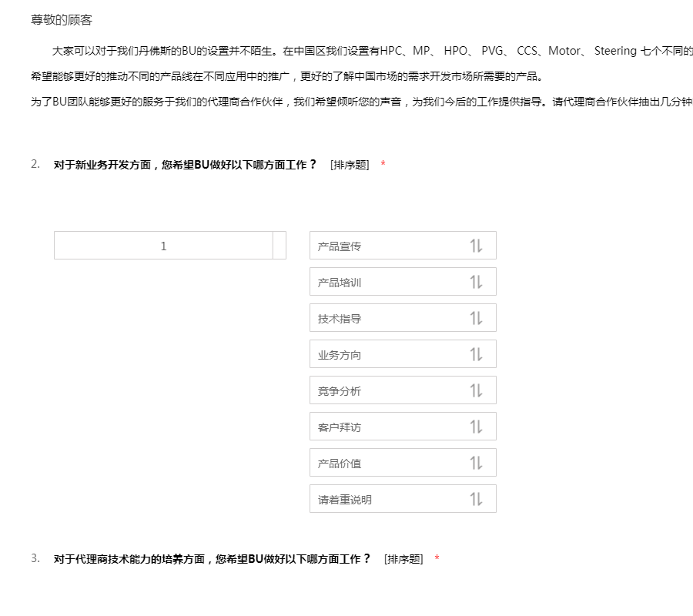Click the [排序题] tag on question 2
Viewport: 693px width, 616px height.
click(350, 165)
